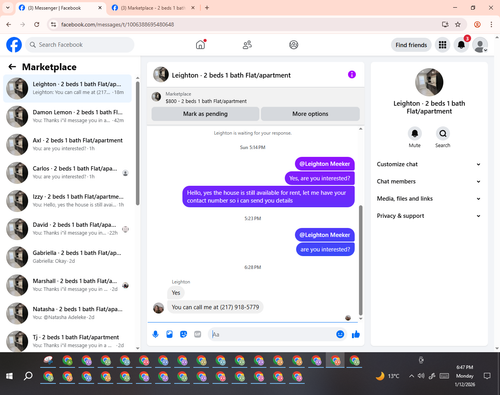Click the chat header listing avatar
Viewport: 500px width, 395px height.
[161, 74]
